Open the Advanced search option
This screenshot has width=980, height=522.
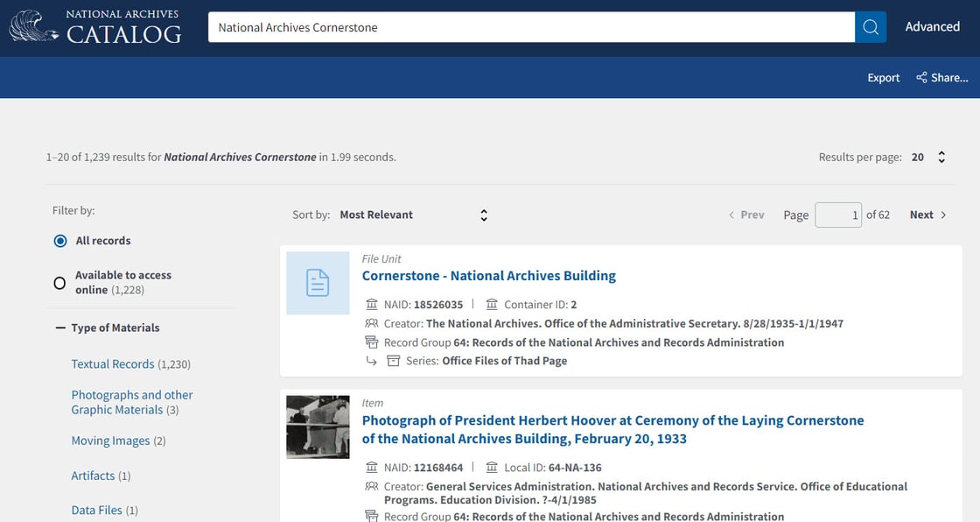click(932, 27)
